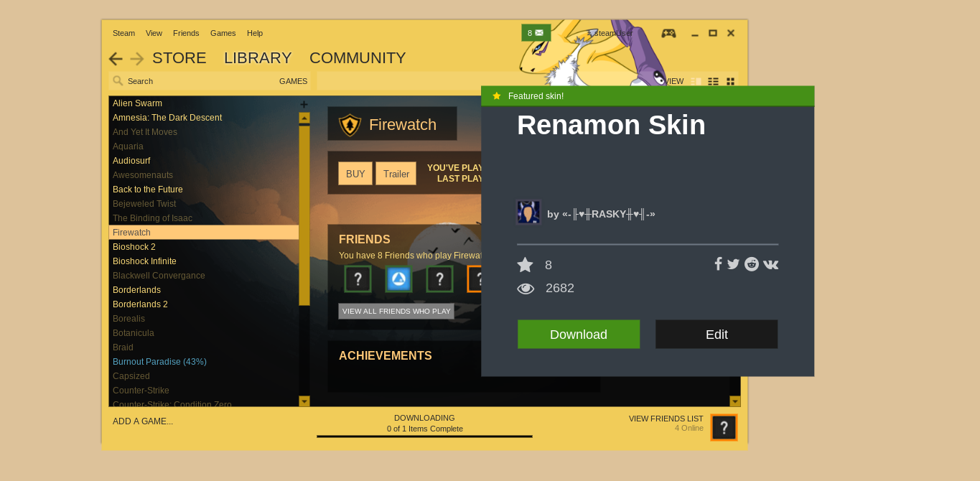Image resolution: width=980 pixels, height=481 pixels.
Task: Click the download progress bar
Action: click(424, 436)
